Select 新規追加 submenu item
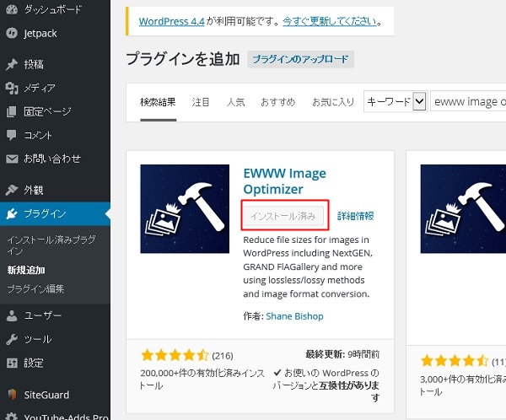Screen dimensions: 506x420 [26, 270]
